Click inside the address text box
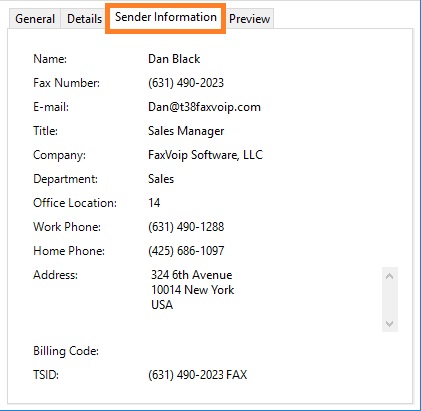This screenshot has height=411, width=421. 265,300
